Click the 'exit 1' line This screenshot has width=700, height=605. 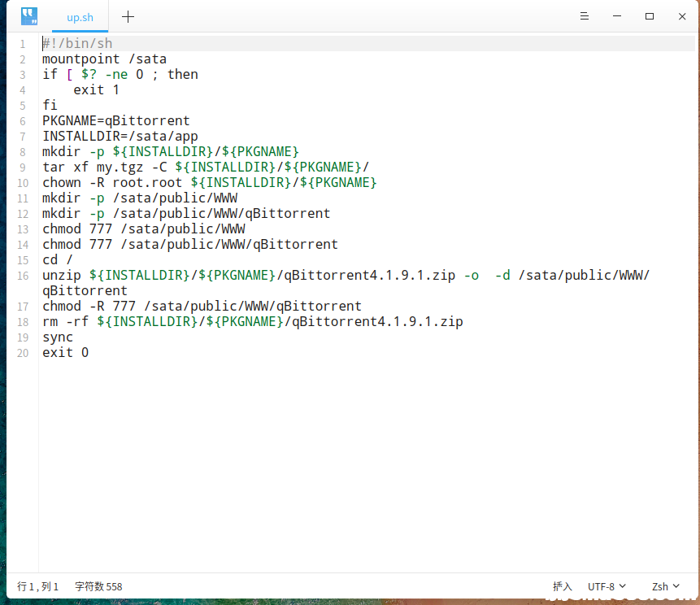tap(97, 89)
